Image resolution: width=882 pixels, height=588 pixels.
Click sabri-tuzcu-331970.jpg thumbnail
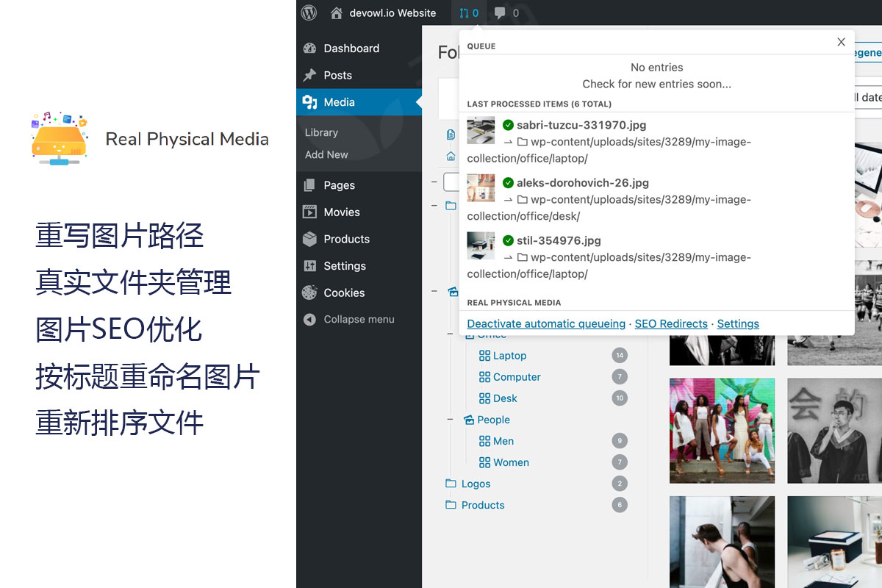coord(481,130)
